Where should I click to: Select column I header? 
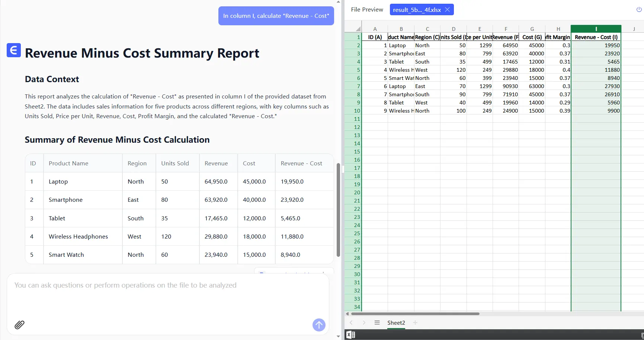(x=596, y=29)
